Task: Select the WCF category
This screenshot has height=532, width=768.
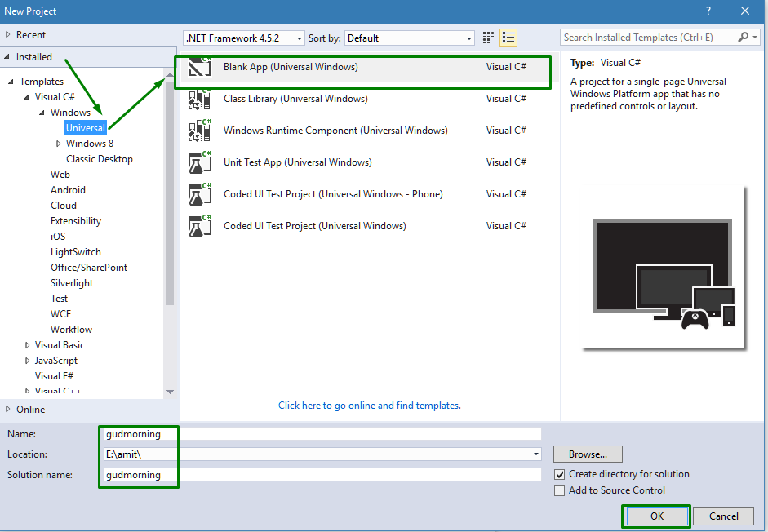Action: pyautogui.click(x=60, y=314)
